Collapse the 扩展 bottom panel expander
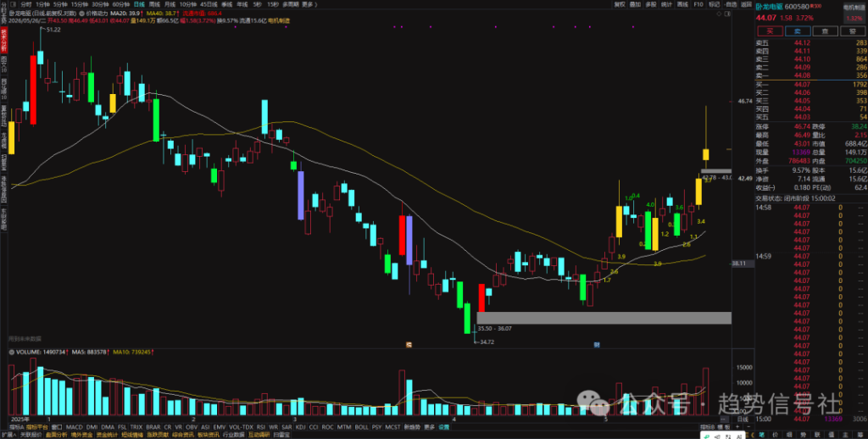Screen dimensions: 868x439 point(8,435)
